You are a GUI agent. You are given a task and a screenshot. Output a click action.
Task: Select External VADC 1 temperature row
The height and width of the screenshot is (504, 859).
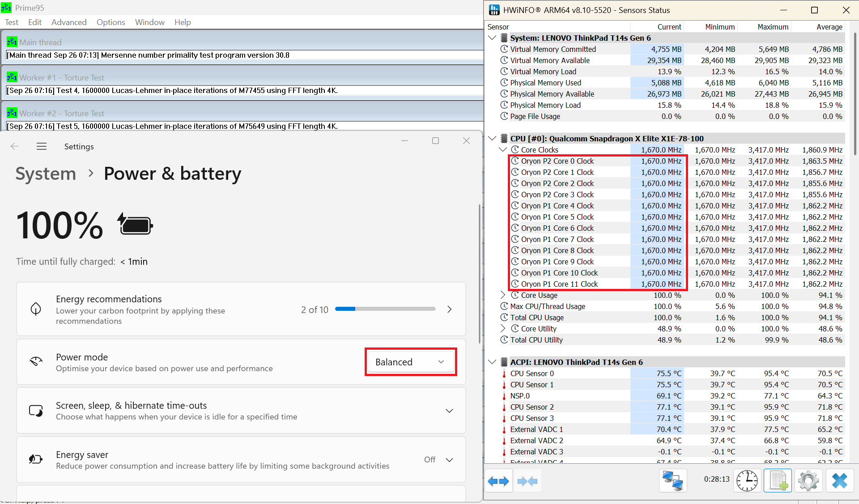coord(671,429)
